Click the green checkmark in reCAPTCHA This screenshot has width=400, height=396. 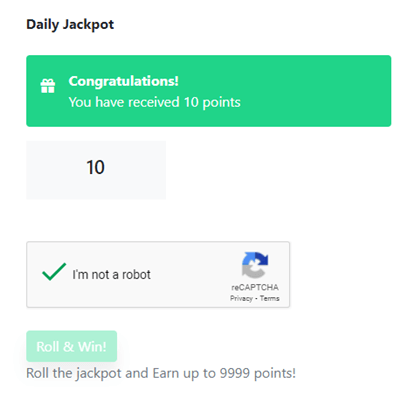[x=54, y=272]
